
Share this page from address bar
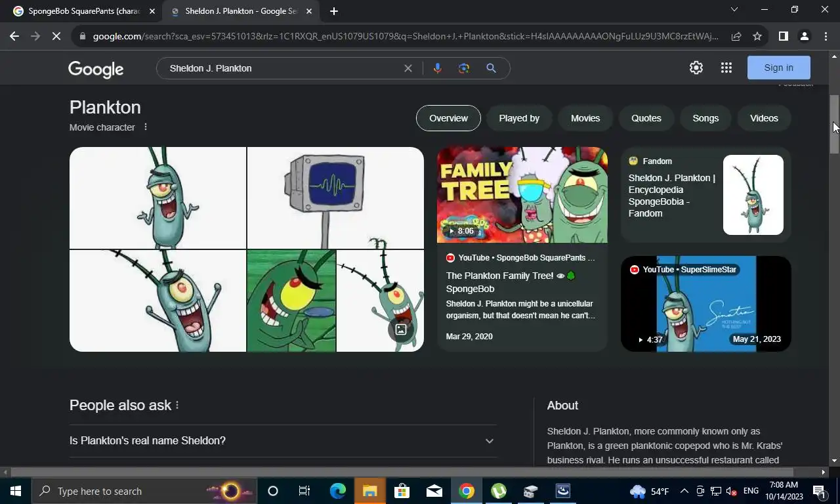coord(736,36)
